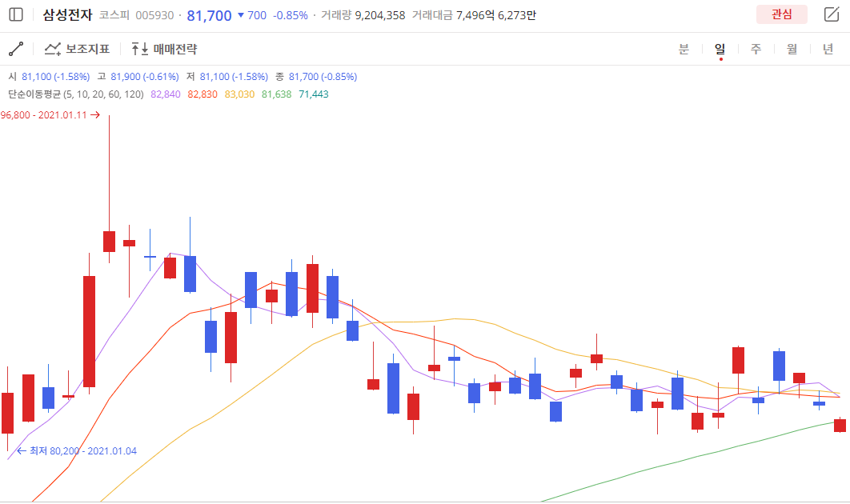Click the 20-day average value 83,030
Image resolution: width=850 pixels, height=504 pixels.
[x=239, y=94]
